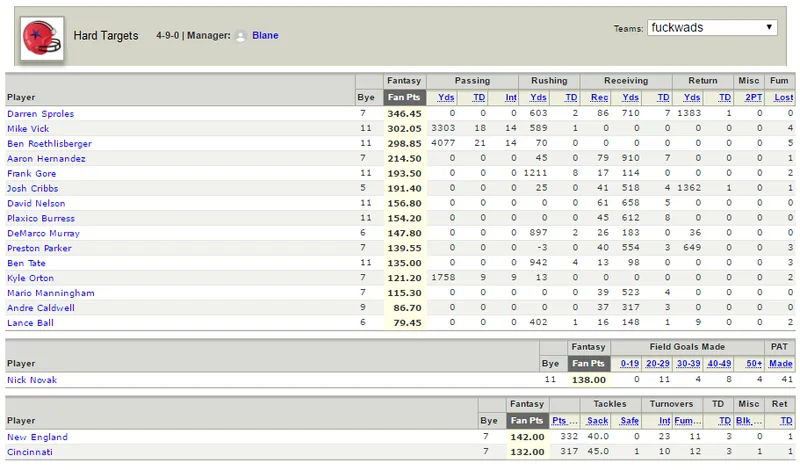Click Darren Sproles fan points 346.45
Screen dimensions: 800x470
point(405,114)
